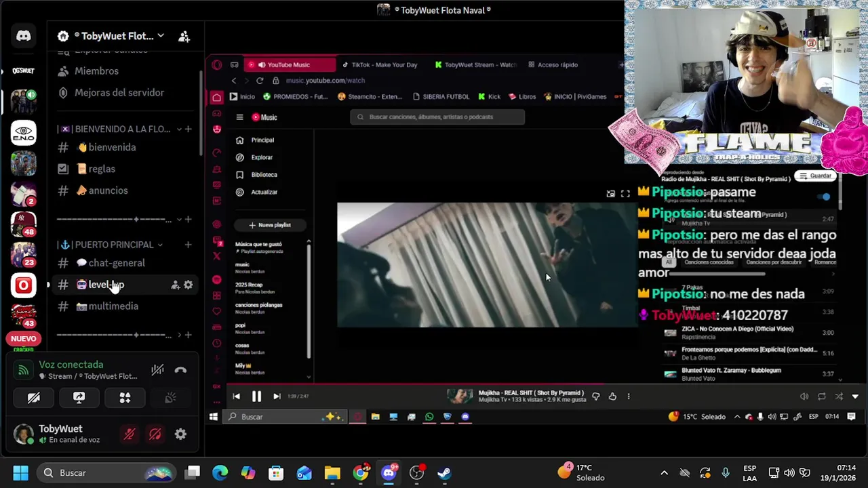Open TobyWuet user profile avatar
The image size is (868, 488).
click(24, 434)
